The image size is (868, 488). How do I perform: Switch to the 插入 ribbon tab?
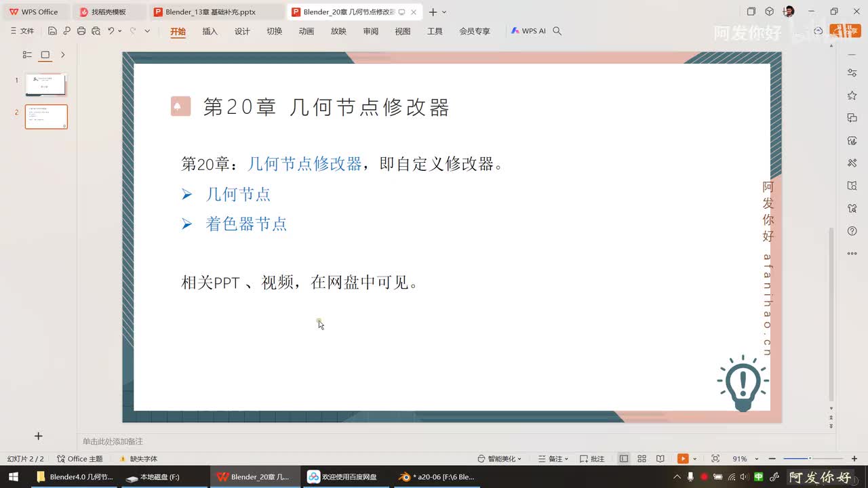210,31
